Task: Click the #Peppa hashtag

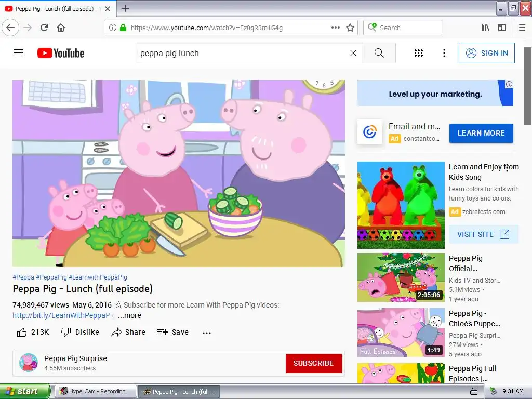Action: pos(23,277)
